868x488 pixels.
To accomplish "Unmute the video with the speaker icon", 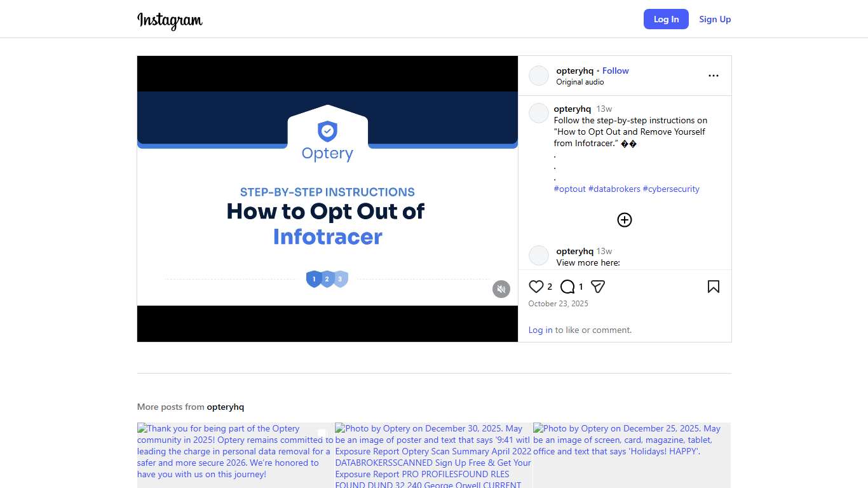I will (501, 289).
